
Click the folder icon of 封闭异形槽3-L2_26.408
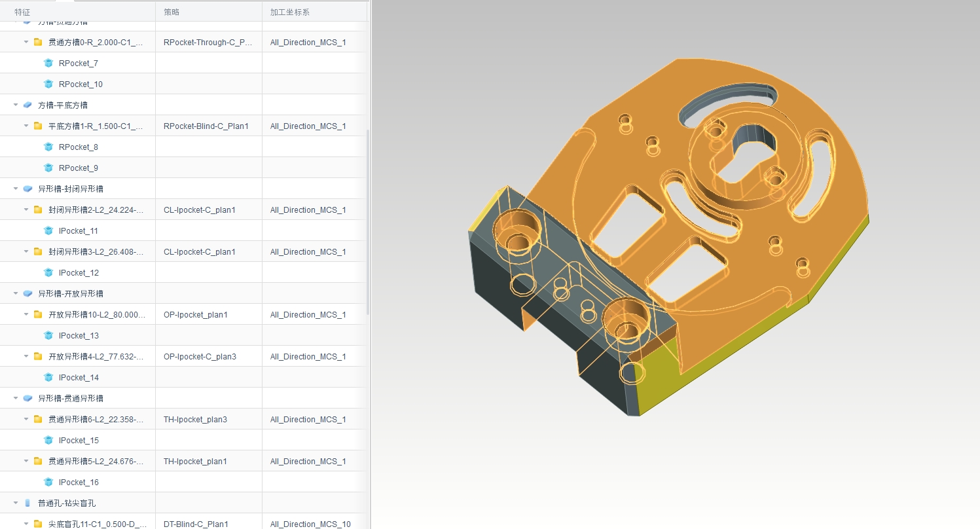[38, 251]
